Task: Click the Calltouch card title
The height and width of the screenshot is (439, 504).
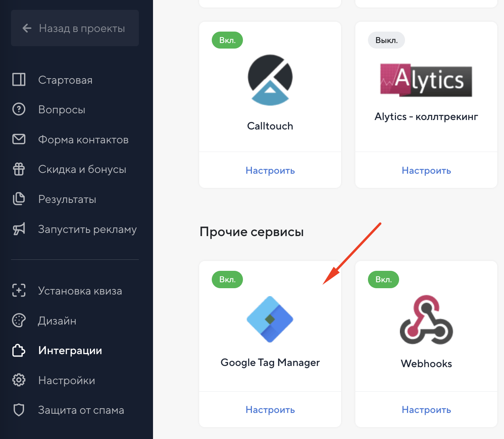Action: tap(270, 126)
